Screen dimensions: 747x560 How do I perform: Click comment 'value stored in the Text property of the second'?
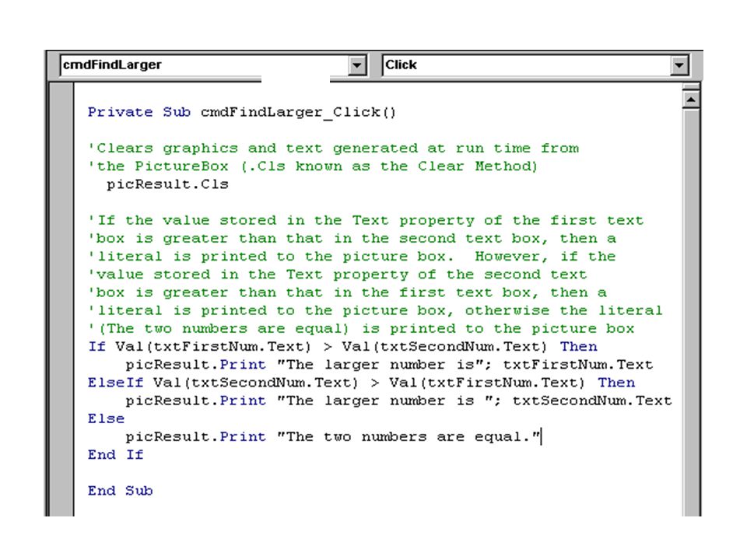(x=337, y=275)
